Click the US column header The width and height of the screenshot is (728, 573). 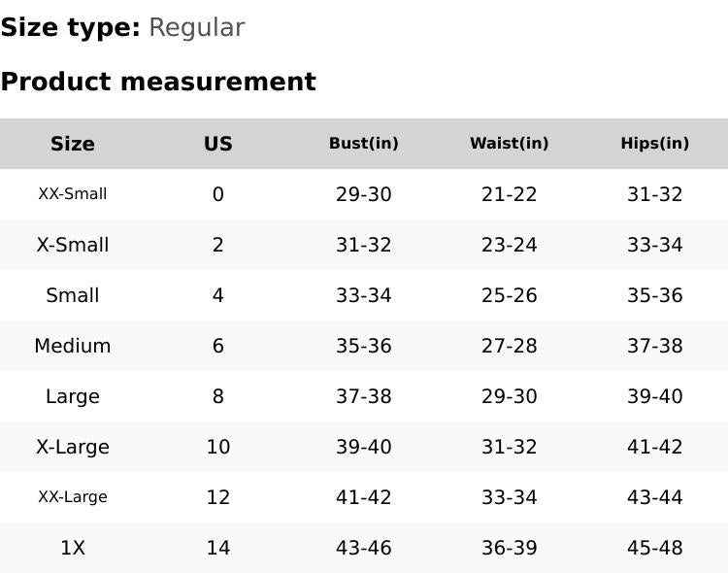coord(217,144)
